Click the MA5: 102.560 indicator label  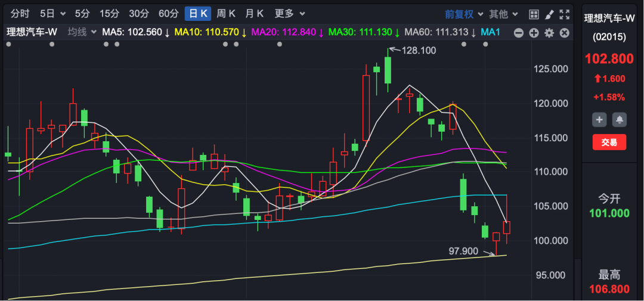pyautogui.click(x=136, y=32)
